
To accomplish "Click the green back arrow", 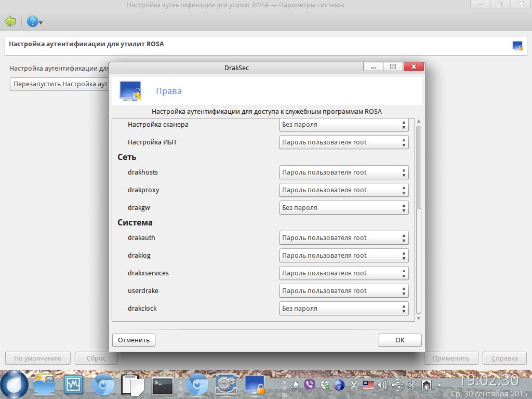I will click(10, 21).
